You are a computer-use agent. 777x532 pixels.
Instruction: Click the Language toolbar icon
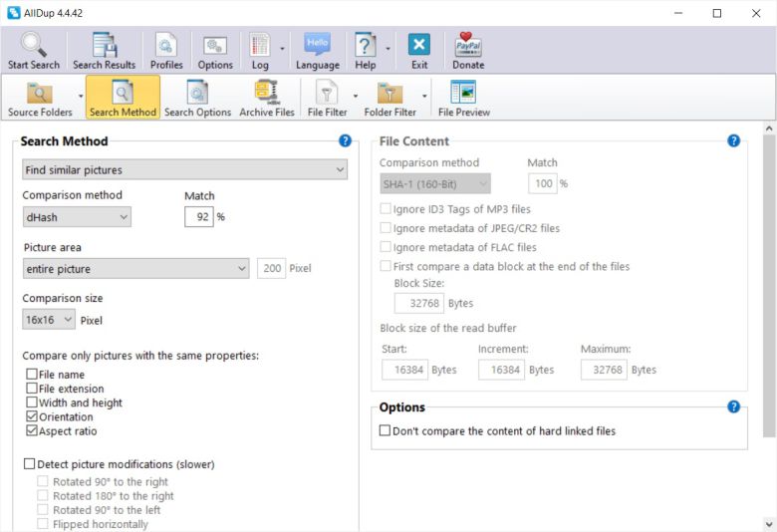317,50
